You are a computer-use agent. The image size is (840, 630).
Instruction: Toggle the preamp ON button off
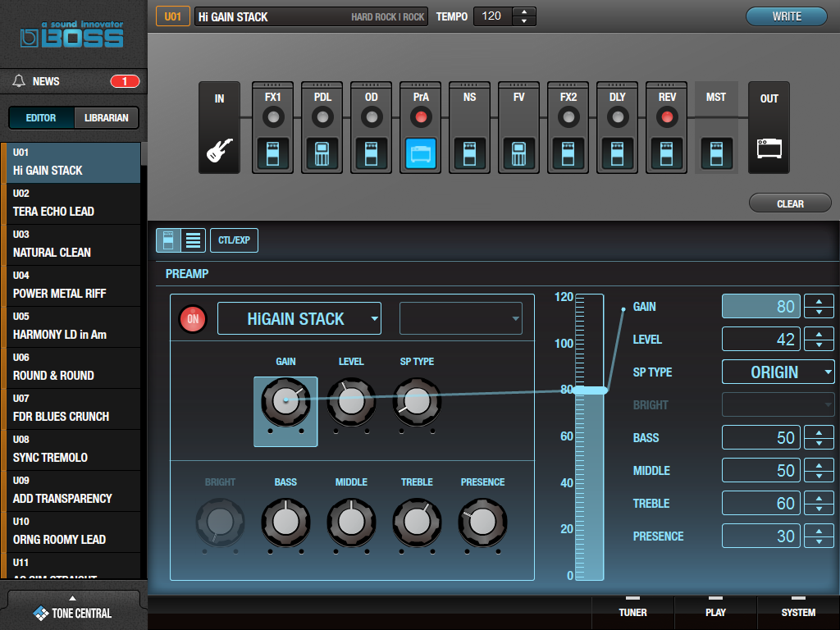pyautogui.click(x=193, y=319)
